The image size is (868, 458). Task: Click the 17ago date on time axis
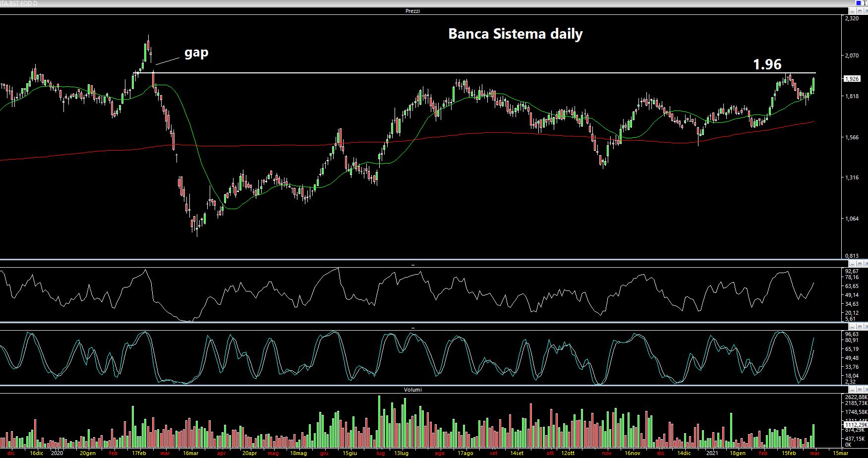click(465, 453)
